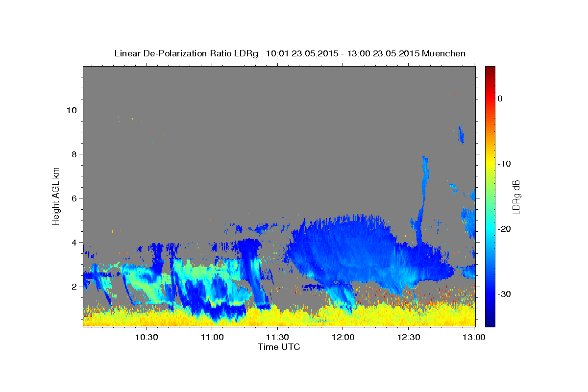Click the 'Height AGL km' axis title
Viewport: 588px width, 392px height.
pos(56,196)
